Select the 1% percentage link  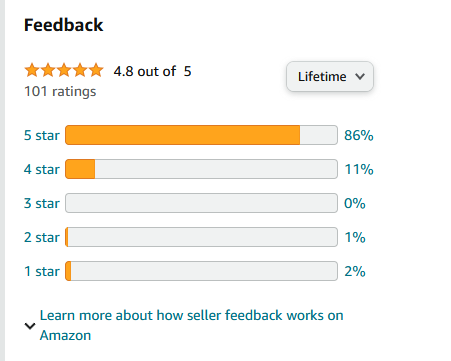[355, 237]
